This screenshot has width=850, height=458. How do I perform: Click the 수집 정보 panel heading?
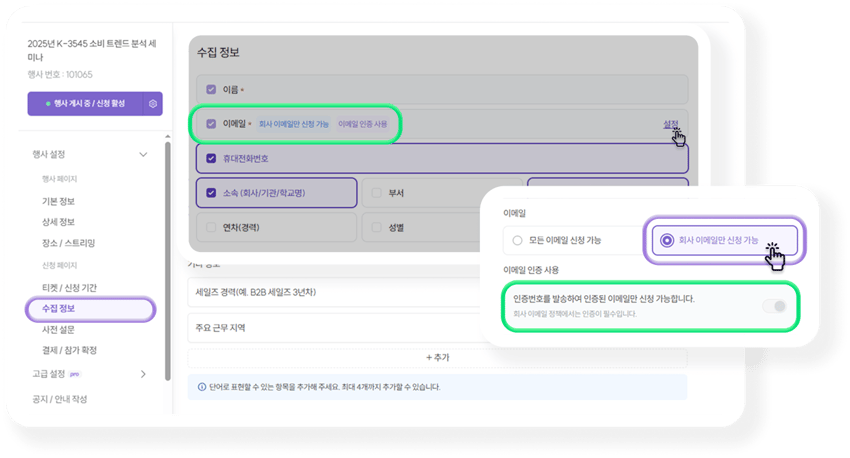pos(218,53)
